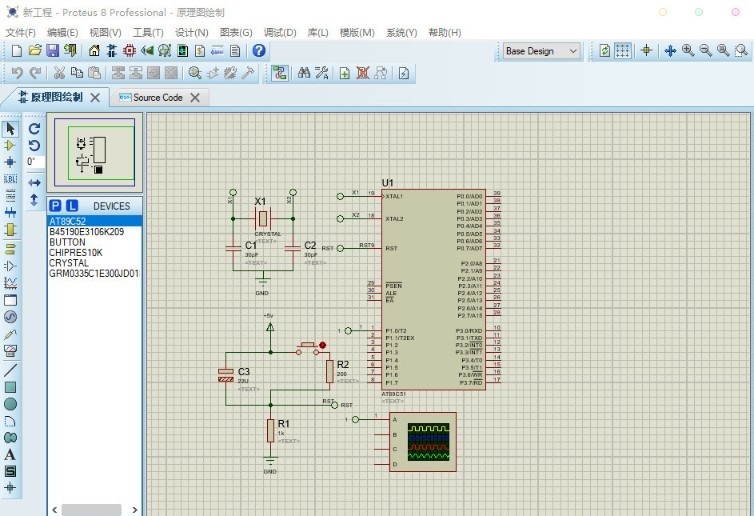Click the Pan/center view icon

pyautogui.click(x=670, y=50)
